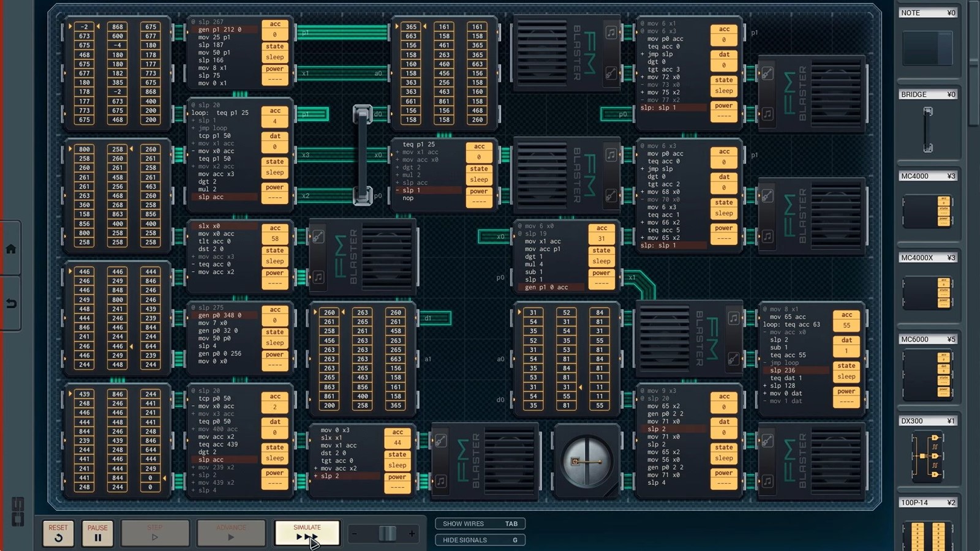Select the MC6000 microcontroller part icon

(x=928, y=375)
